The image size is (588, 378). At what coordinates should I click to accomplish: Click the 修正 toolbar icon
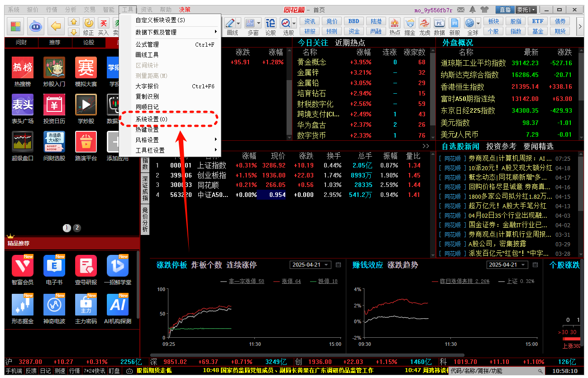89,26
